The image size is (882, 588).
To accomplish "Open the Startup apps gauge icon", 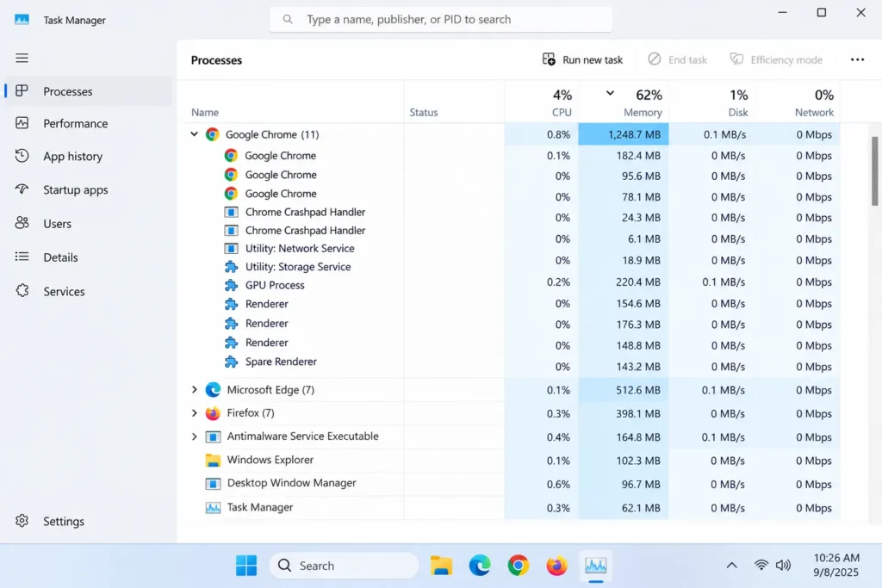I will [22, 189].
